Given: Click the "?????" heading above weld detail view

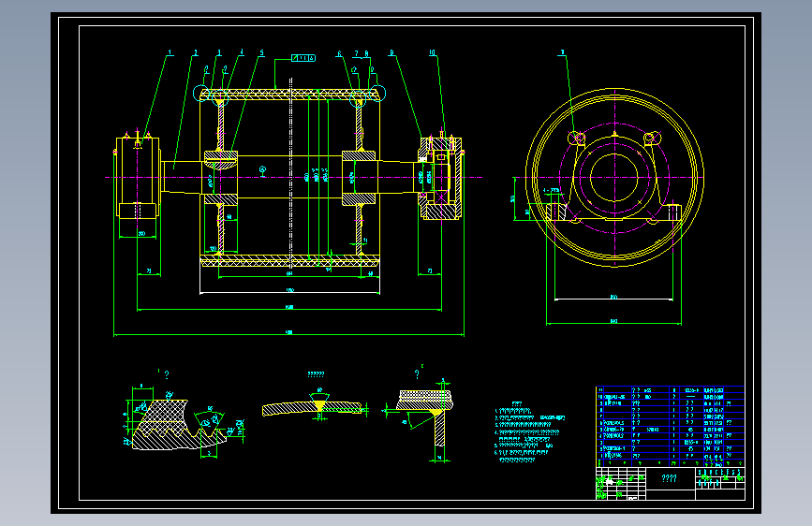Looking at the screenshot, I should click(x=316, y=373).
